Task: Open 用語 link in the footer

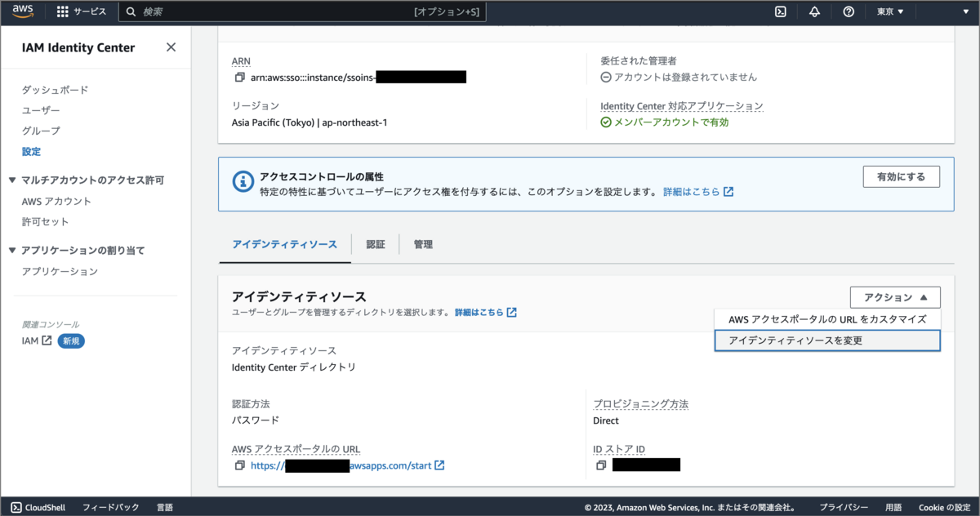Action: click(893, 507)
